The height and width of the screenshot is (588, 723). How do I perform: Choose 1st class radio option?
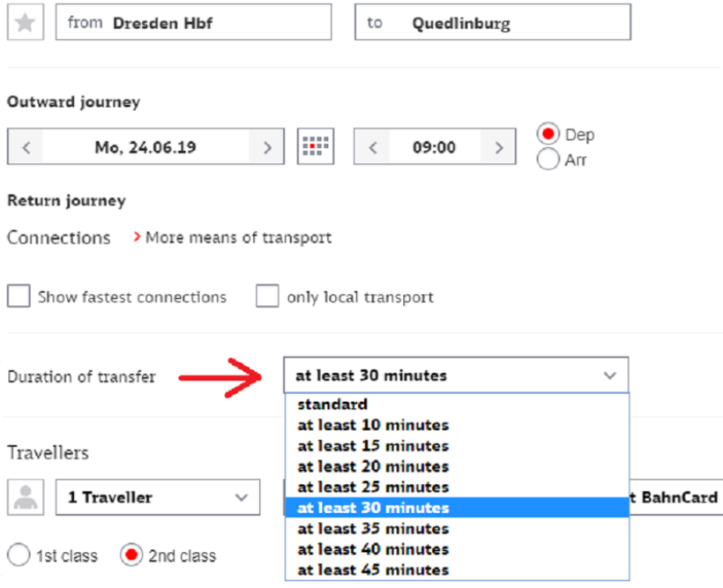point(19,555)
